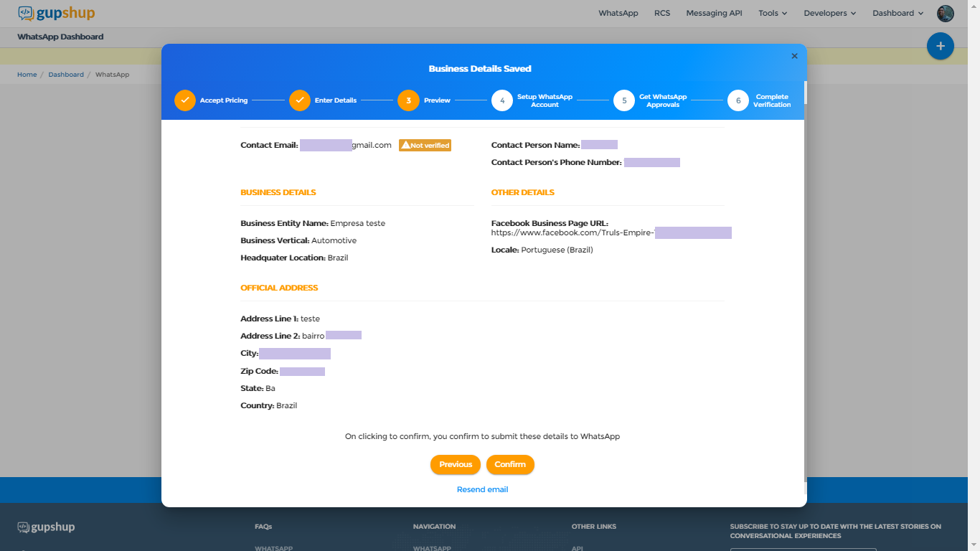Viewport: 980px width, 551px height.
Task: Click the footer OTHER LINKS heading
Action: [x=594, y=527]
